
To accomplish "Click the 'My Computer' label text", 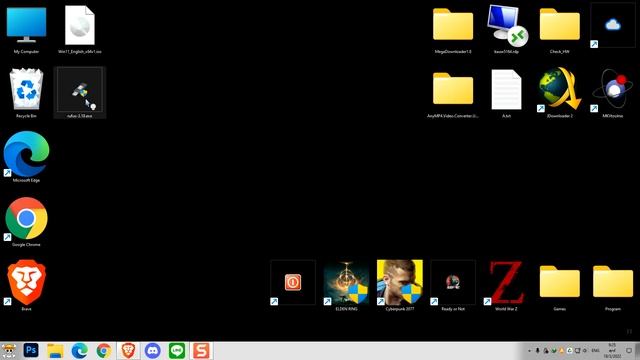I will click(x=26, y=52).
